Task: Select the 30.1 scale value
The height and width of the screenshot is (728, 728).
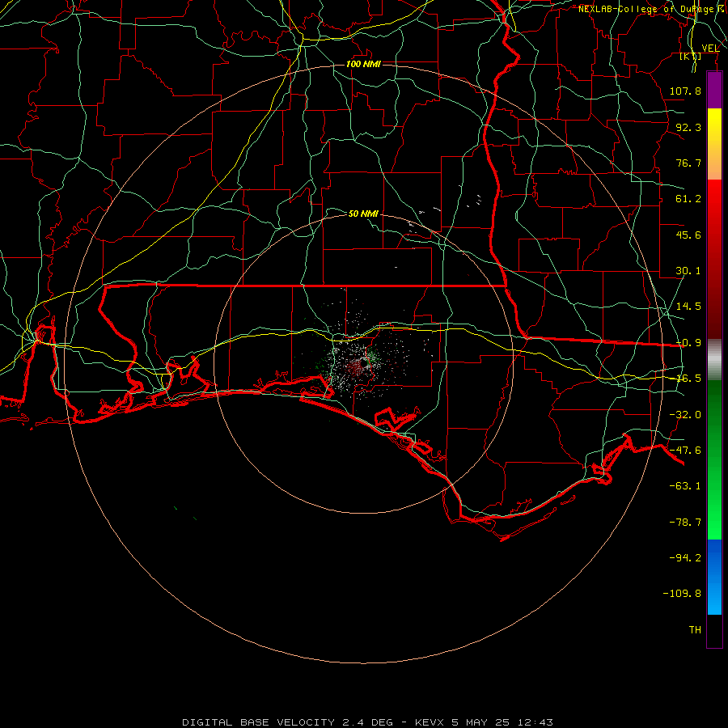Action: pos(688,271)
